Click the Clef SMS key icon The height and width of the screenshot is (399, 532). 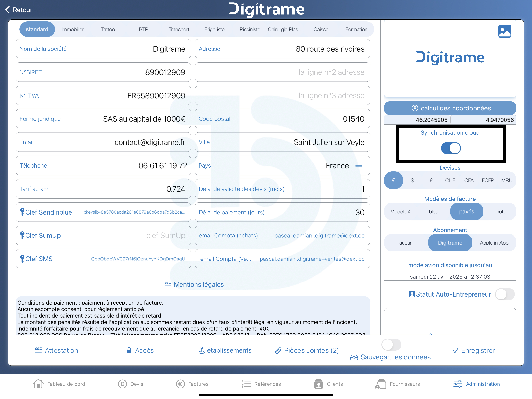pyautogui.click(x=22, y=259)
